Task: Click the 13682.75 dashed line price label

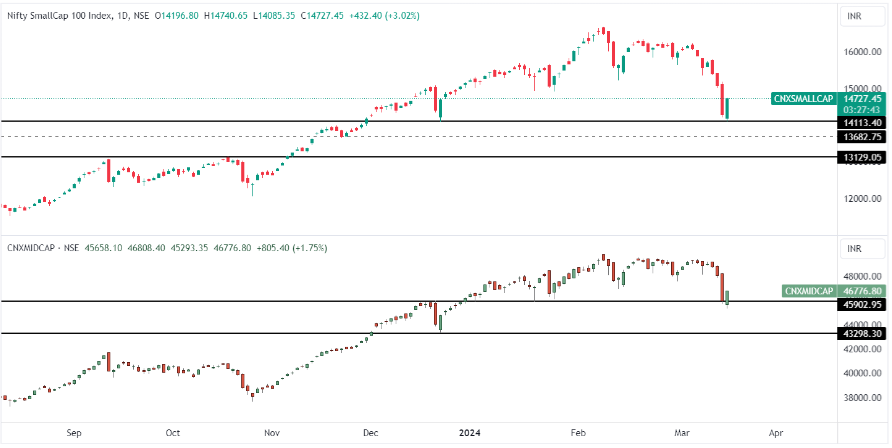Action: point(862,136)
